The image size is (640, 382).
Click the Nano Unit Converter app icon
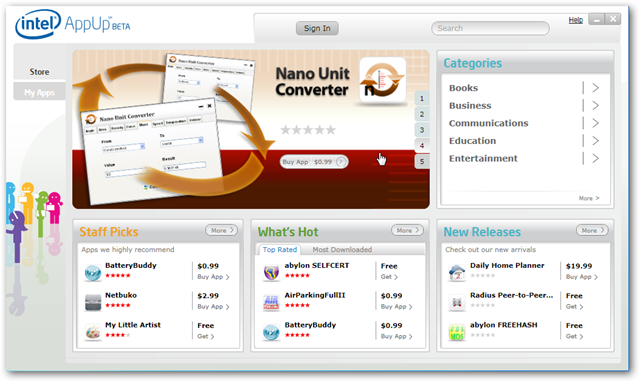coord(382,80)
